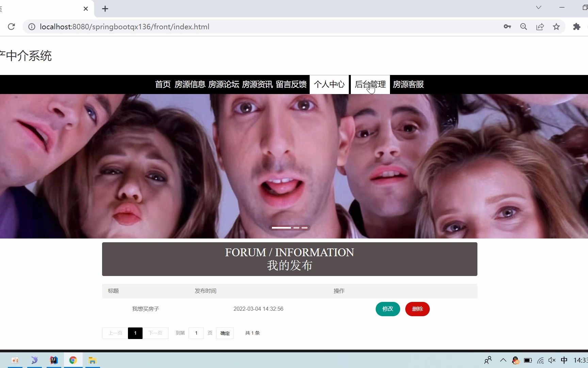This screenshot has height=368, width=588.
Task: Share this page icon
Action: [540, 27]
